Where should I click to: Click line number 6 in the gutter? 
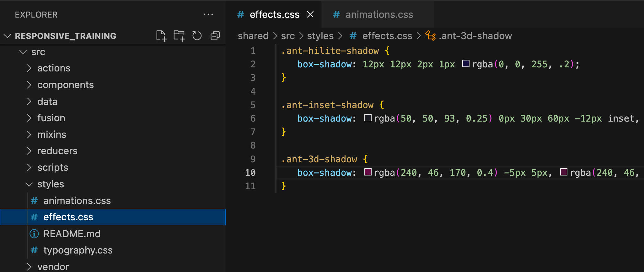pos(253,118)
